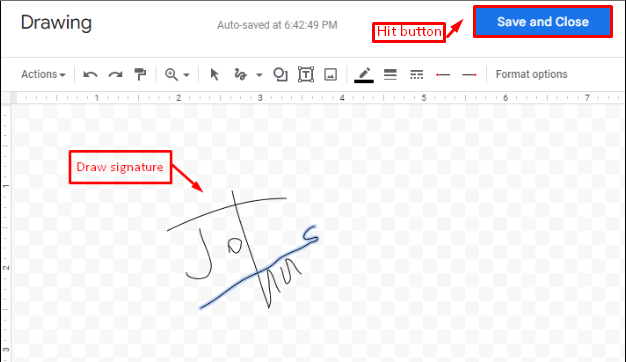The height and width of the screenshot is (362, 626).
Task: Open the Shape tool icon
Action: coord(280,74)
